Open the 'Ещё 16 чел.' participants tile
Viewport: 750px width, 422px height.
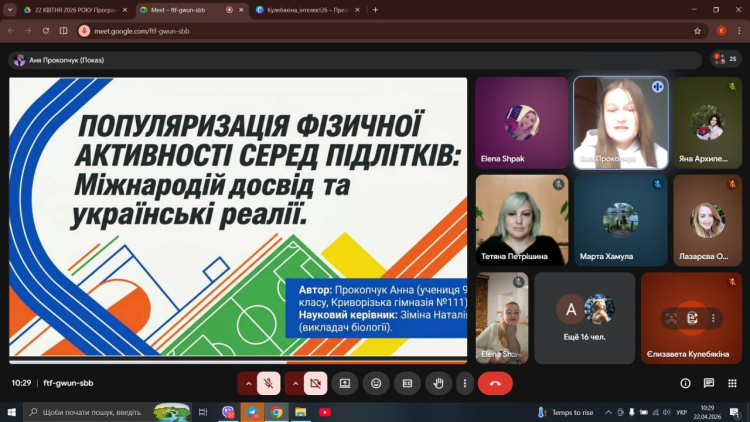click(584, 318)
